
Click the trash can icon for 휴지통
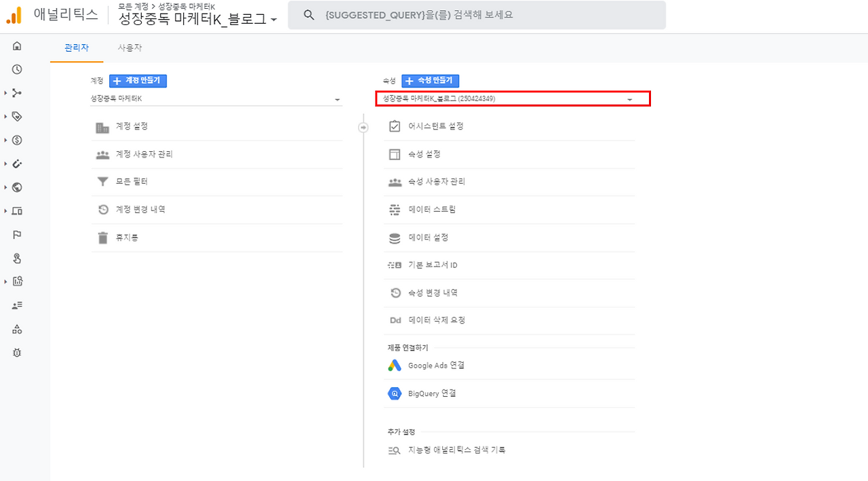coord(102,237)
